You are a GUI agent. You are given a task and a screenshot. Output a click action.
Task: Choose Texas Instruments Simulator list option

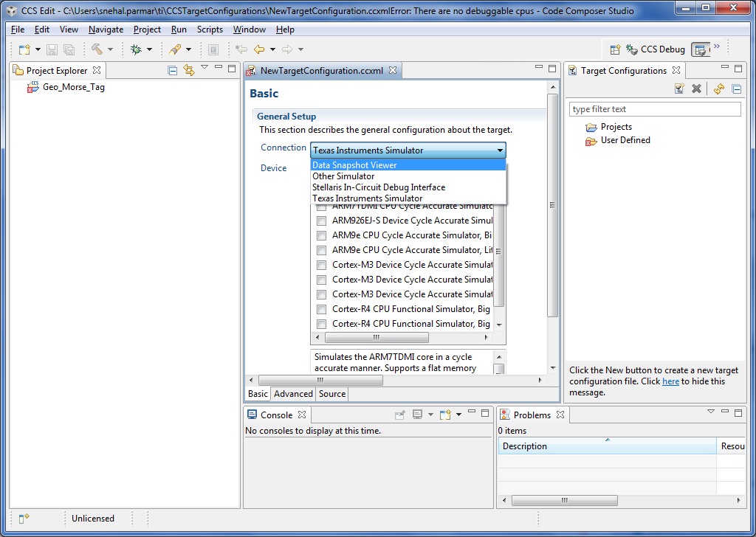click(x=408, y=198)
